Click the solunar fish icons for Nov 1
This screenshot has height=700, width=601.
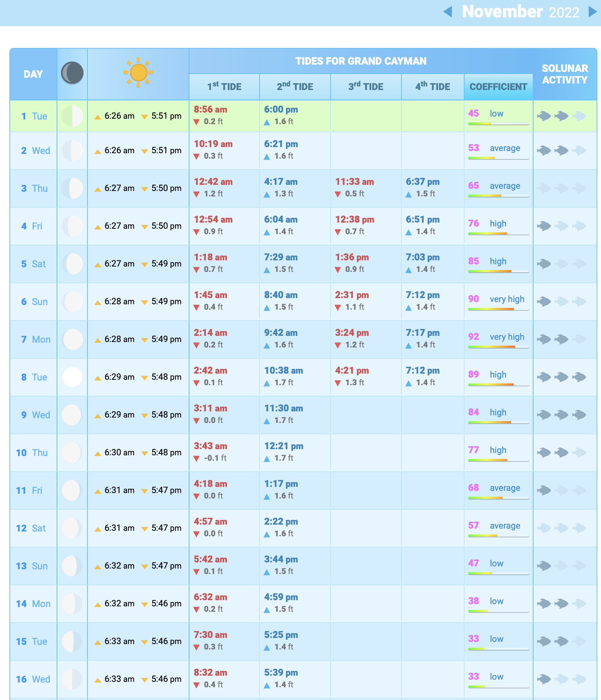[561, 116]
